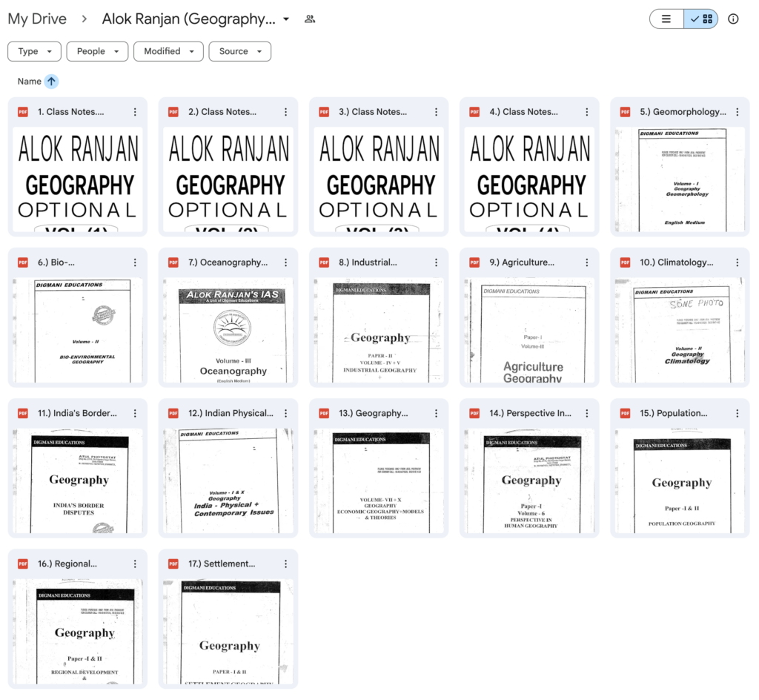Switch to list view layout
Screen dimensions: 759x700
pos(666,19)
